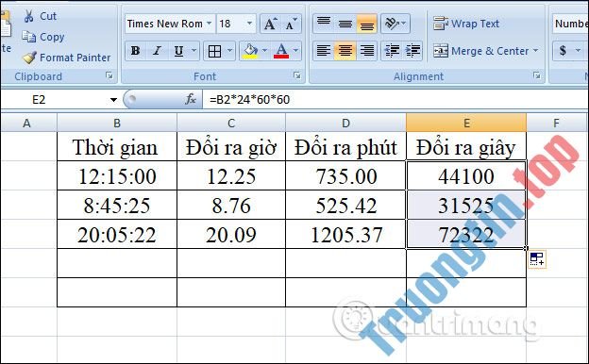The height and width of the screenshot is (364, 589).
Task: Click the Shrink Font icon
Action: click(x=291, y=24)
